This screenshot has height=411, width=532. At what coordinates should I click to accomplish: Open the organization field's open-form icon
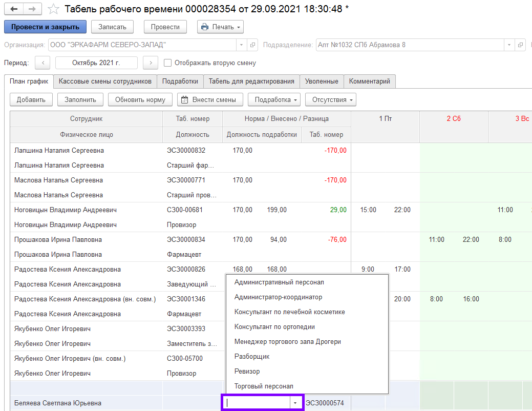pyautogui.click(x=252, y=45)
